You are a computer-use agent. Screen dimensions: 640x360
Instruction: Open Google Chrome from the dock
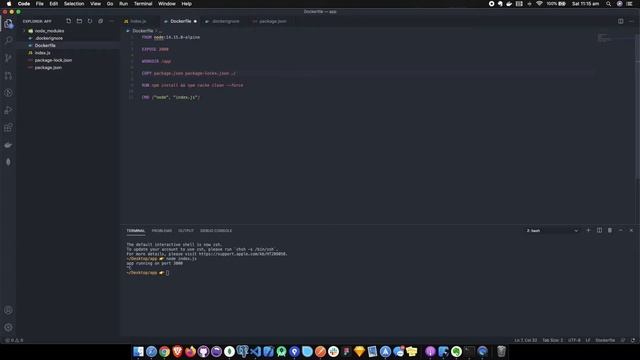coord(164,351)
